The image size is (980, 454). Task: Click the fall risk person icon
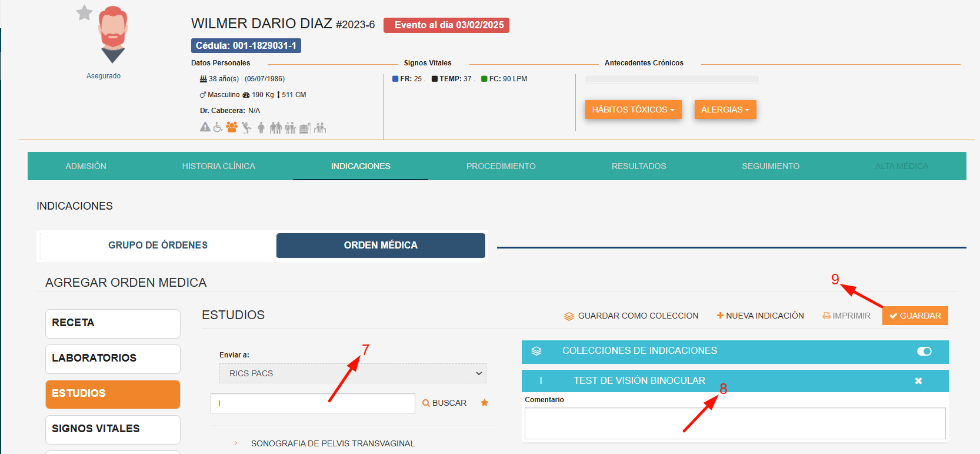coord(246,127)
